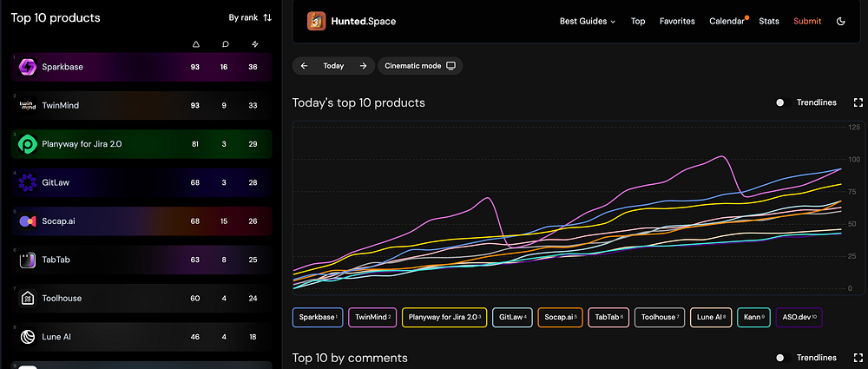Toggle Sparkbase line in chart legend
This screenshot has width=868, height=369.
point(318,318)
